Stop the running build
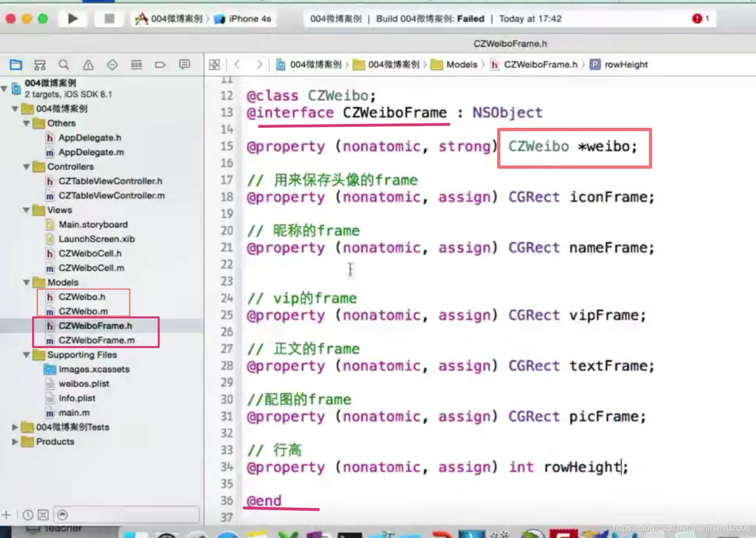 click(x=109, y=19)
